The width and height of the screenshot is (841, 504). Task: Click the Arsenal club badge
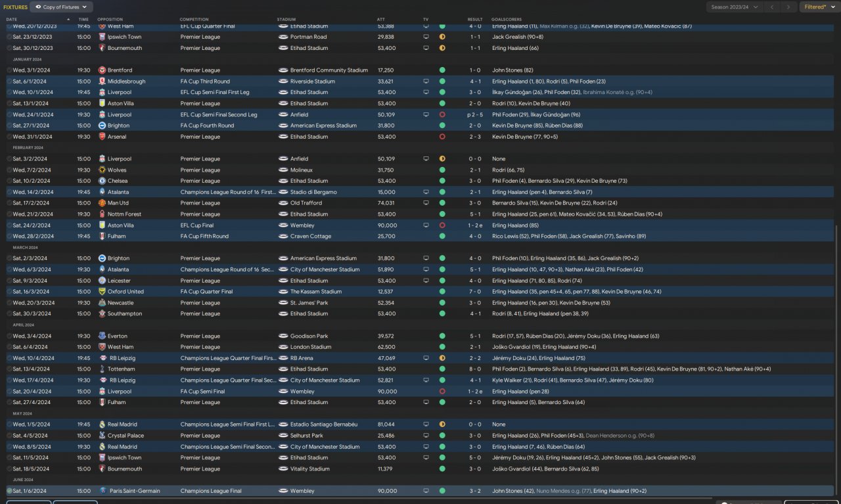tap(102, 137)
